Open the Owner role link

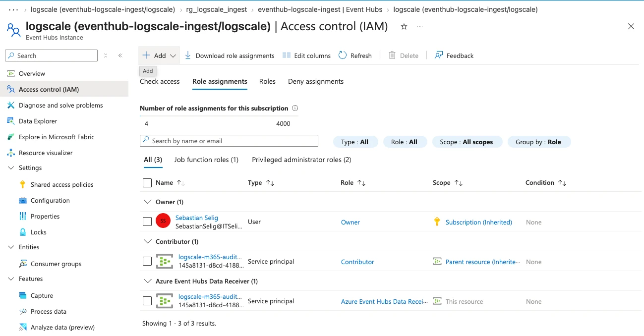351,222
